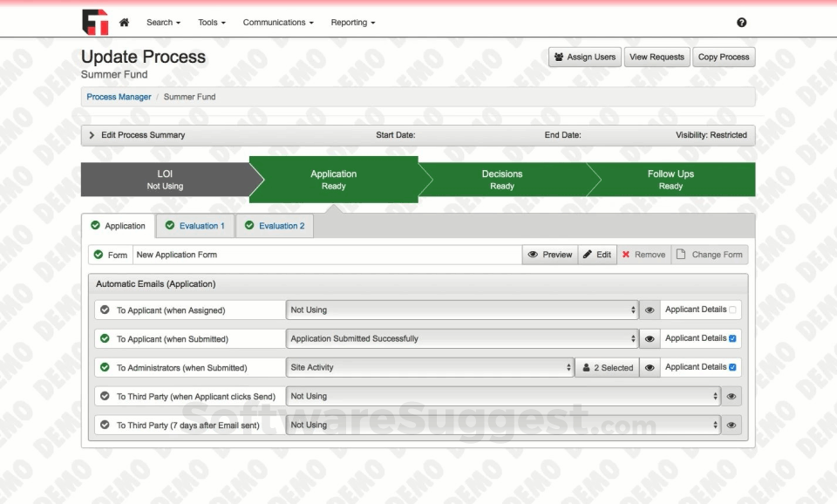The width and height of the screenshot is (837, 504).
Task: Preview Third Party (7 days after) email
Action: (x=732, y=425)
